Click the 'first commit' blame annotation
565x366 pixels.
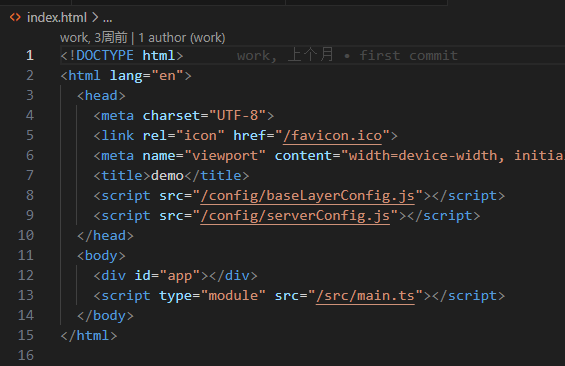408,55
